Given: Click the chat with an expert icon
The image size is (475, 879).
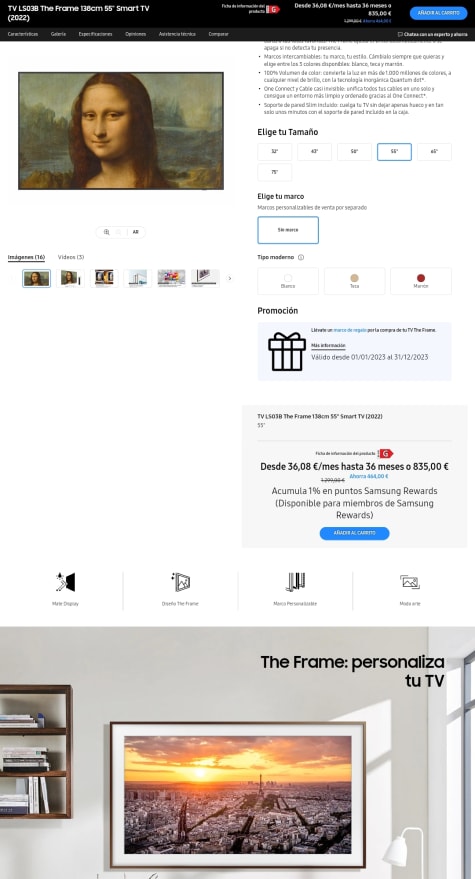Looking at the screenshot, I should (400, 34).
